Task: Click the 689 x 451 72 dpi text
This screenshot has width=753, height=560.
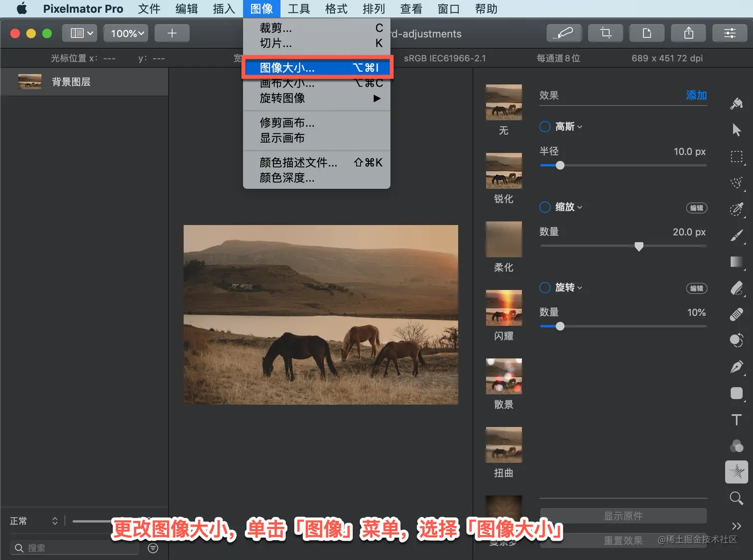Action: (x=667, y=58)
